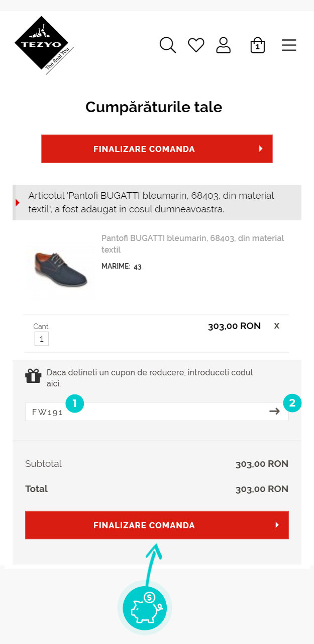Click the teal step 2 badge
The height and width of the screenshot is (644, 314).
292,403
